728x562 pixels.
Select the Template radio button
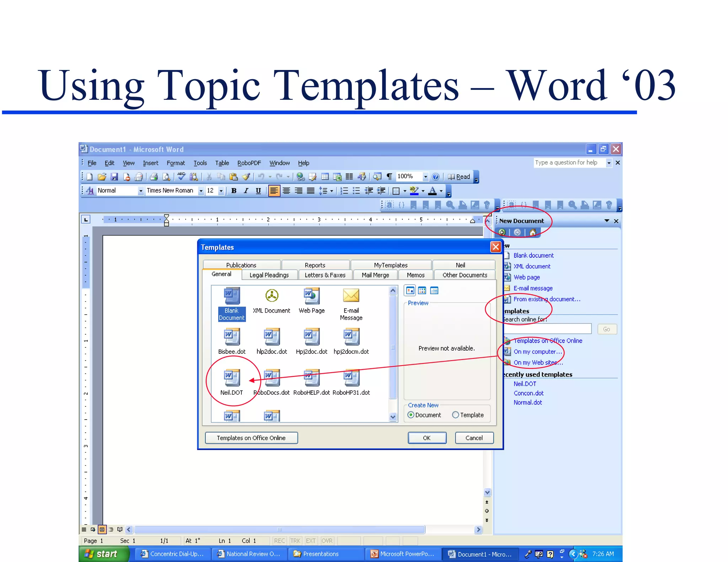tap(456, 415)
